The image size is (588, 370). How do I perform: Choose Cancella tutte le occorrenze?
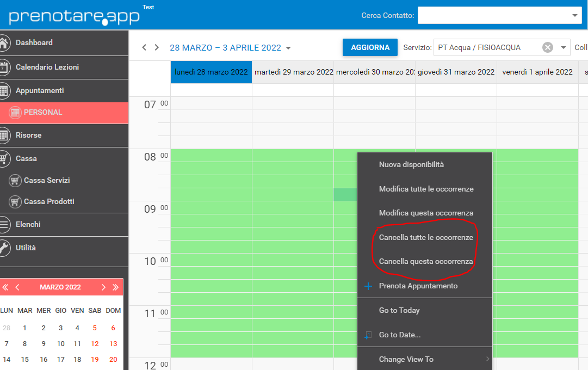tap(425, 237)
